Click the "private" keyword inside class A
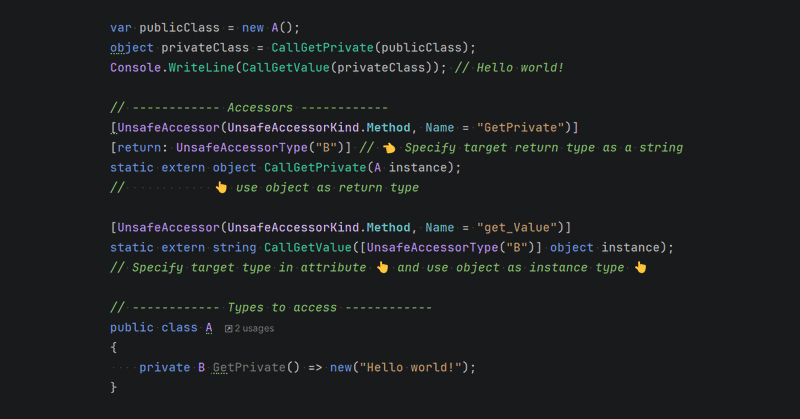800x419 pixels. coord(164,367)
